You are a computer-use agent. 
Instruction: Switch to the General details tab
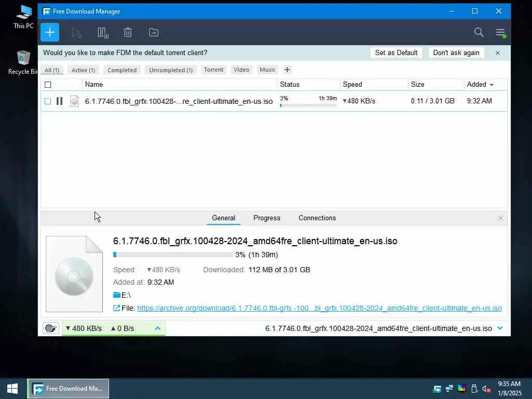(x=223, y=218)
